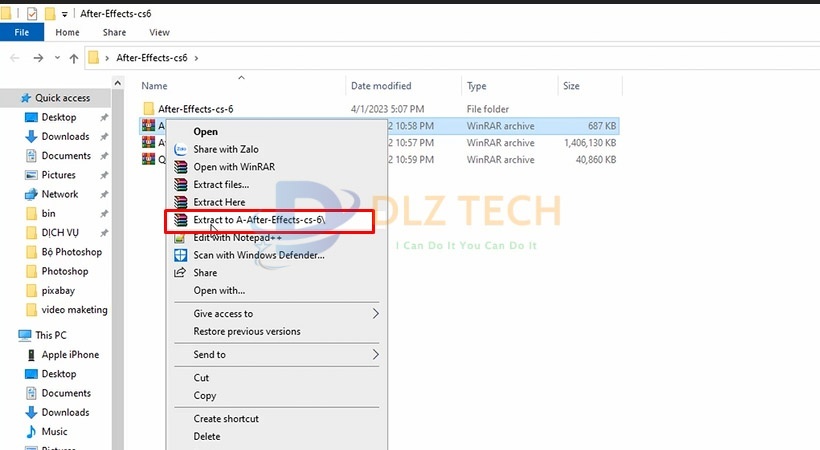Open the Bộ Photoshop folder in sidebar
This screenshot has height=450, width=820.
(x=72, y=252)
